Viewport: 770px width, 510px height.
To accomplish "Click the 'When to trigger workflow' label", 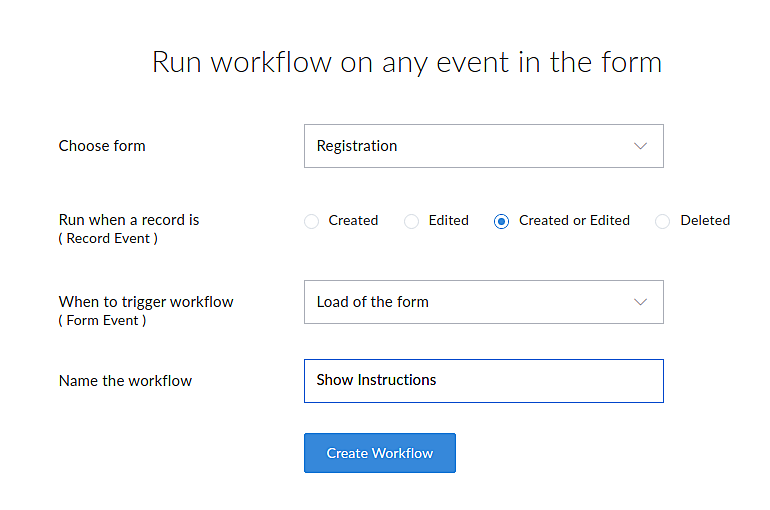I will tap(146, 301).
